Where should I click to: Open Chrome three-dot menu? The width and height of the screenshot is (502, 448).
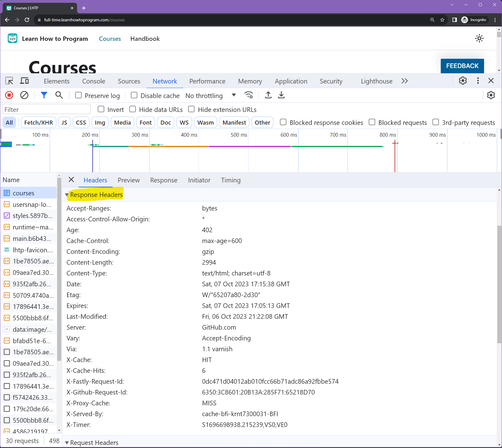(x=495, y=20)
